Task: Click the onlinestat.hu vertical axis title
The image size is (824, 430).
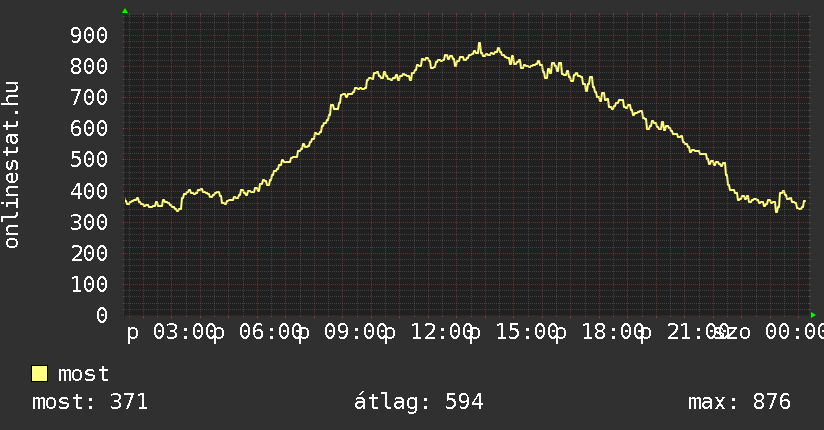Action: [x=12, y=164]
